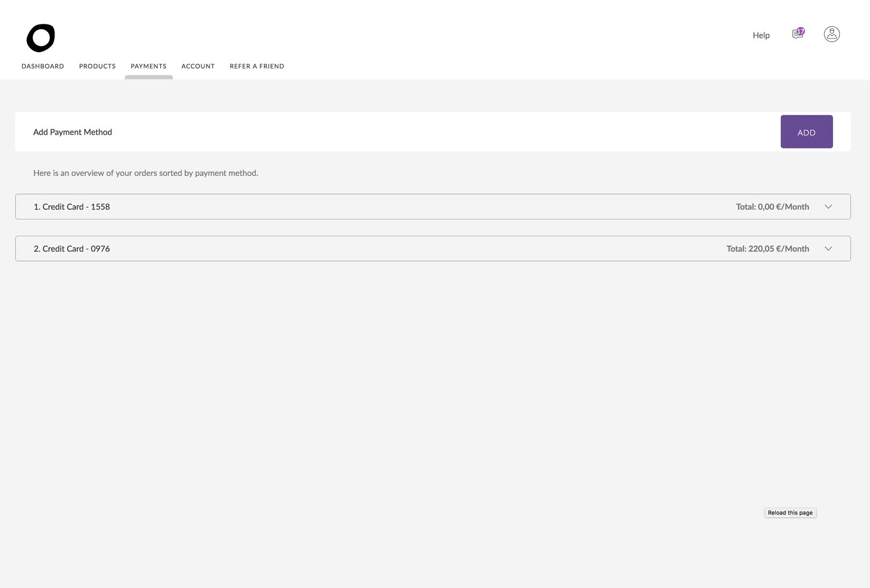Click the 'Total: 220,05 €/Month' amount
The width and height of the screenshot is (870, 588).
[767, 249]
